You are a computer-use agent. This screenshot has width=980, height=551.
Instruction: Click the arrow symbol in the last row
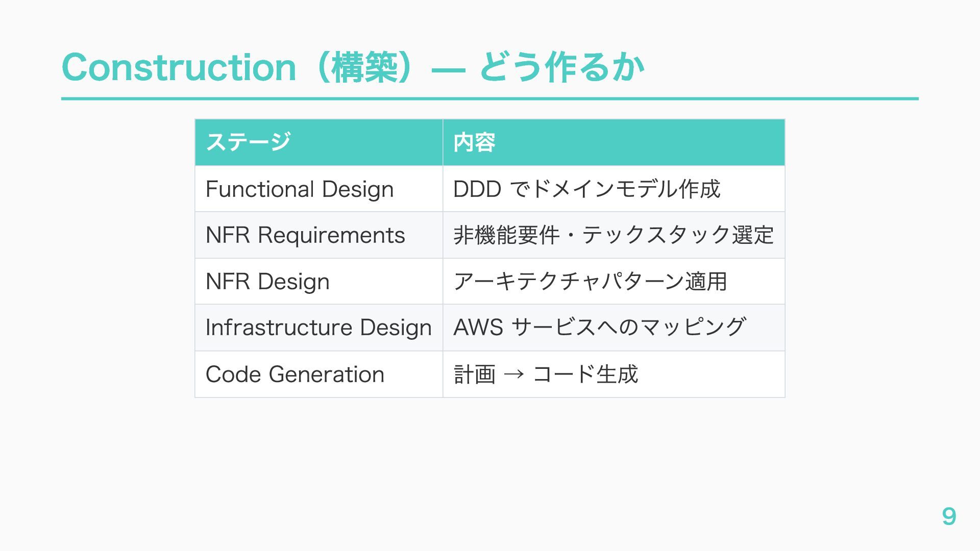pyautogui.click(x=513, y=375)
